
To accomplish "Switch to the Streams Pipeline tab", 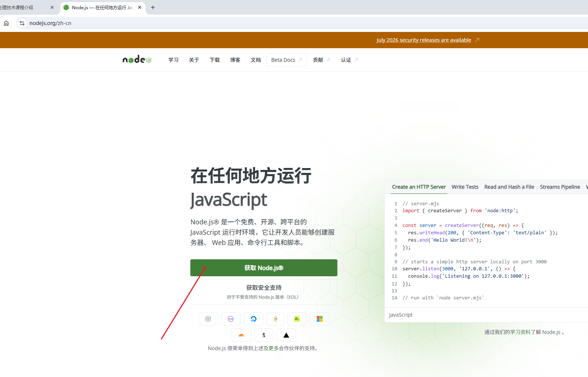I will (560, 187).
